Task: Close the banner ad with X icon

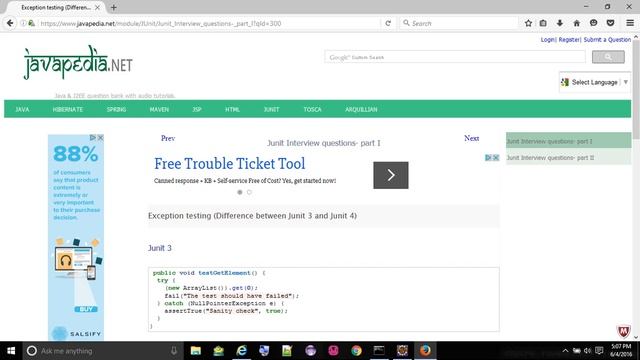Action: [496, 158]
